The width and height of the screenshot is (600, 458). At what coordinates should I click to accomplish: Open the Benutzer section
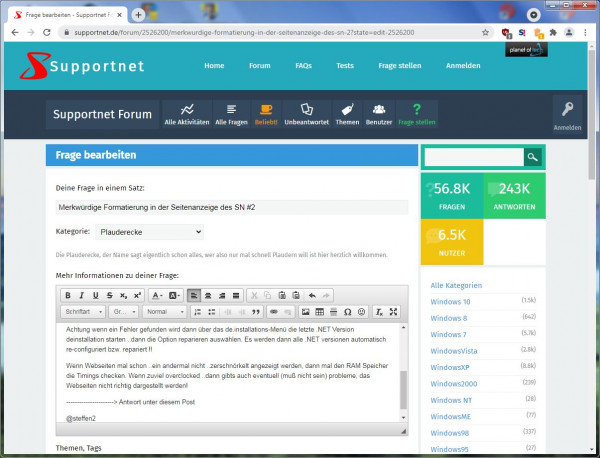click(x=379, y=114)
